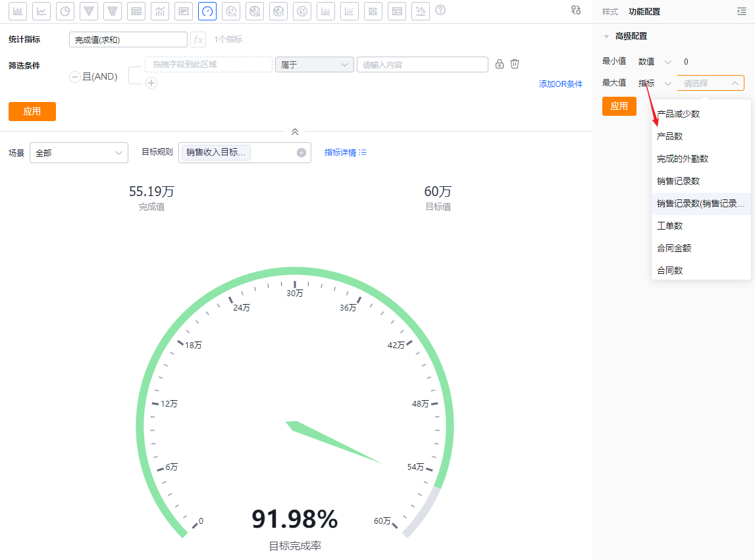Open the help question mark icon
The width and height of the screenshot is (755, 560).
point(440,10)
